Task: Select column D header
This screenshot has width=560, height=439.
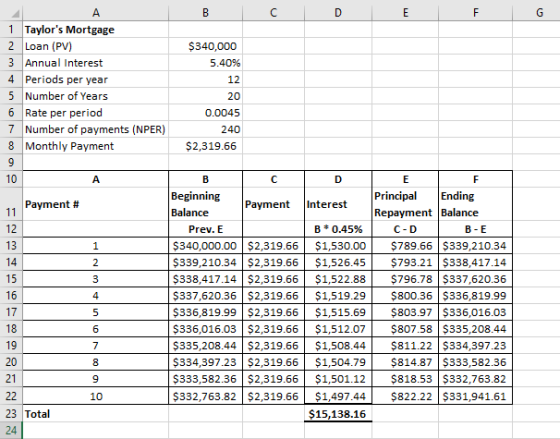Action: pyautogui.click(x=338, y=13)
